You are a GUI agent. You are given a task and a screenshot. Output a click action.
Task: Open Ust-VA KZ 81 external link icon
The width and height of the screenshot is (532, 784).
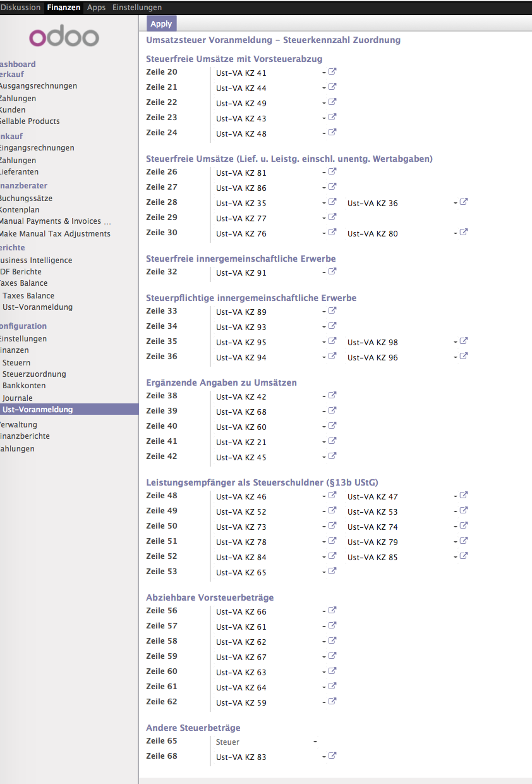pyautogui.click(x=331, y=170)
